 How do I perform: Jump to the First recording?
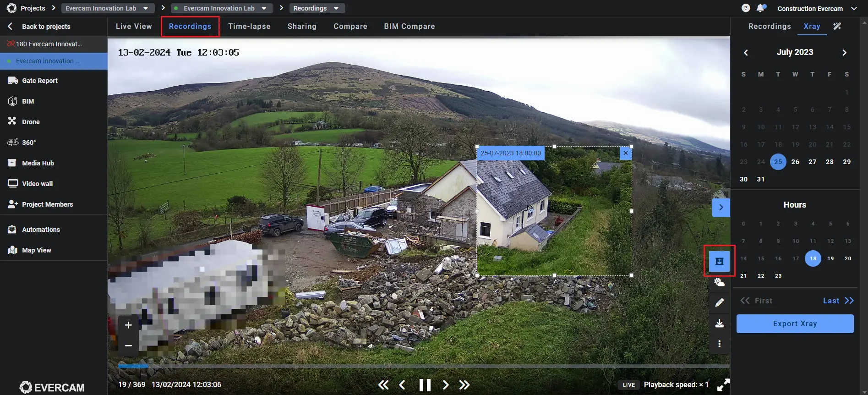756,301
